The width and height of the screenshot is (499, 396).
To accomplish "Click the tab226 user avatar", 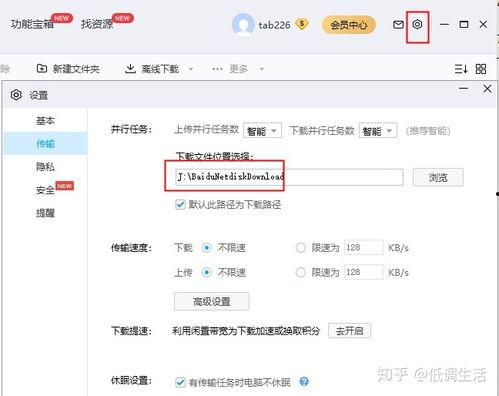I will 243,25.
